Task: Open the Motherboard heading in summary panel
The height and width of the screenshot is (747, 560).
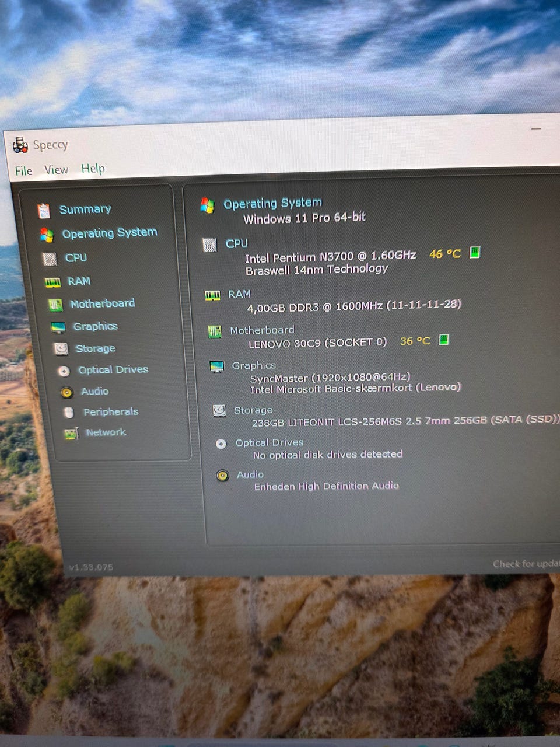Action: pyautogui.click(x=262, y=330)
